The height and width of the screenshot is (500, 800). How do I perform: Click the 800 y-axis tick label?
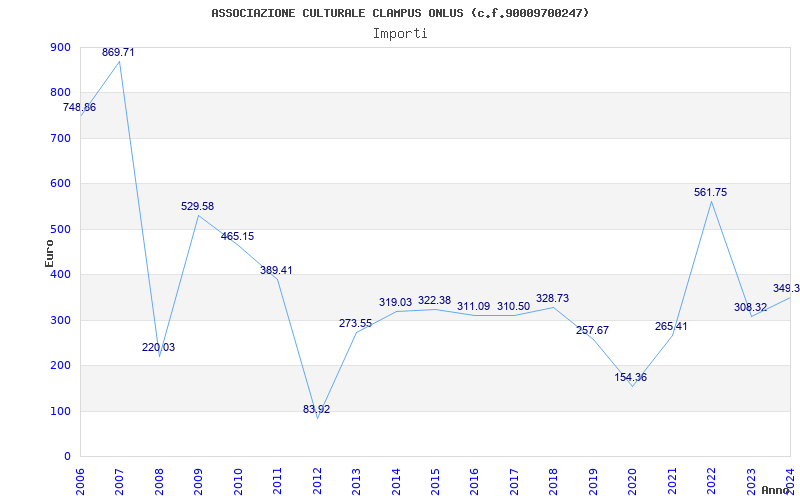click(x=60, y=93)
